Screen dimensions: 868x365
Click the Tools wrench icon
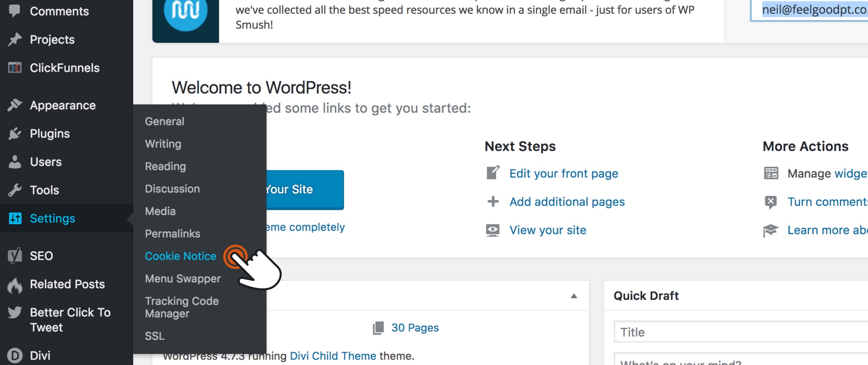coord(15,190)
